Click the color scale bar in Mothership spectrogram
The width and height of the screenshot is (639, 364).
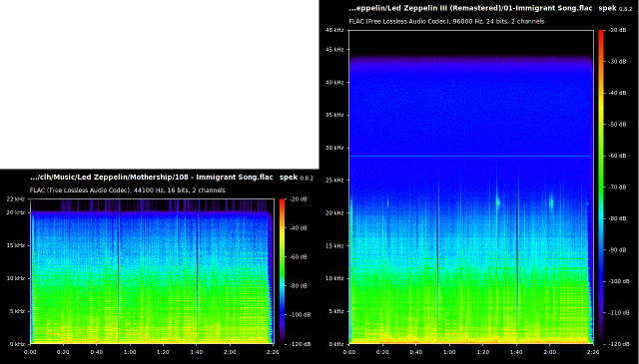pyautogui.click(x=282, y=271)
